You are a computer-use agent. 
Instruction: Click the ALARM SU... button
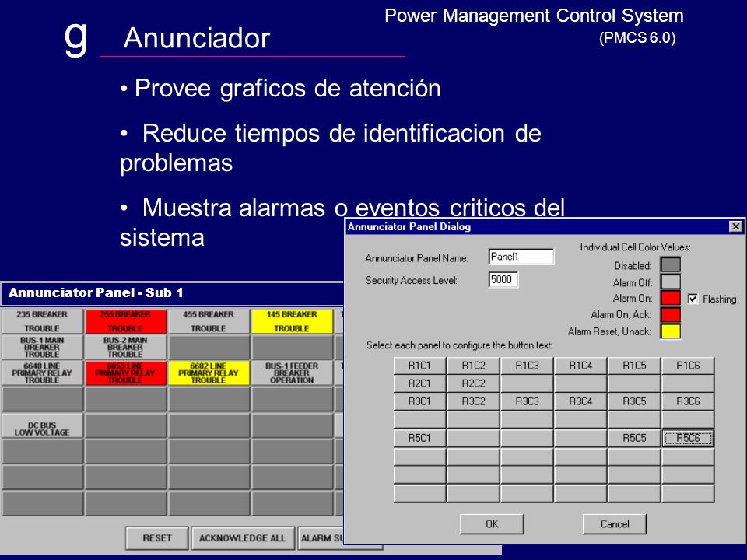coord(321,538)
